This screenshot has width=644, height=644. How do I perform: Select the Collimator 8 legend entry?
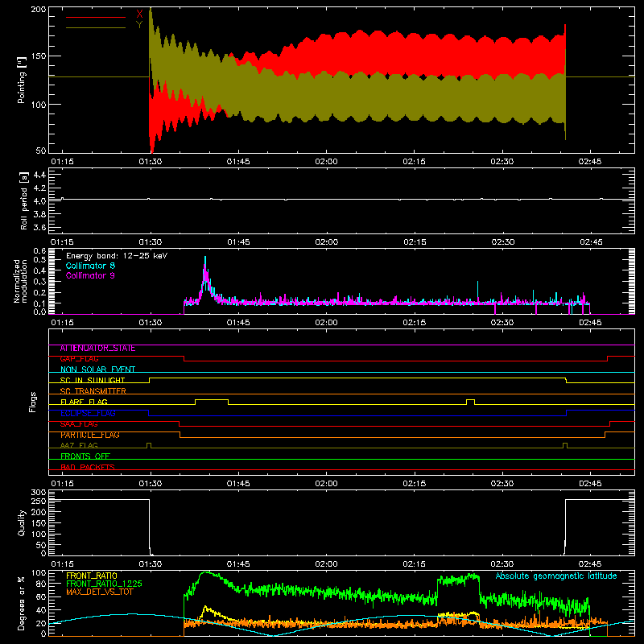(x=90, y=266)
